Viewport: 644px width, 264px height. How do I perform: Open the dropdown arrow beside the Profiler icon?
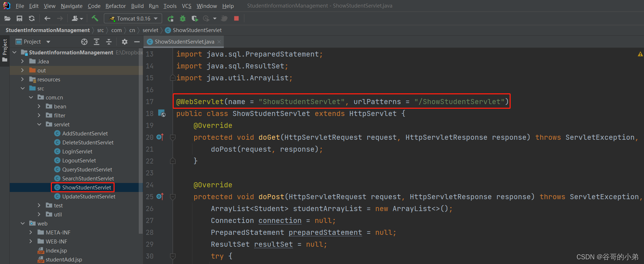click(x=215, y=18)
